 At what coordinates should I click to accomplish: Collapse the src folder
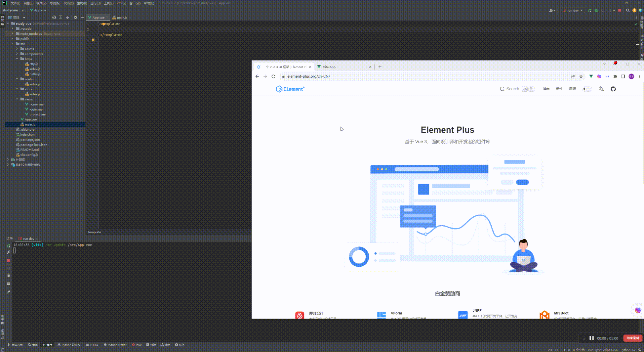point(13,44)
